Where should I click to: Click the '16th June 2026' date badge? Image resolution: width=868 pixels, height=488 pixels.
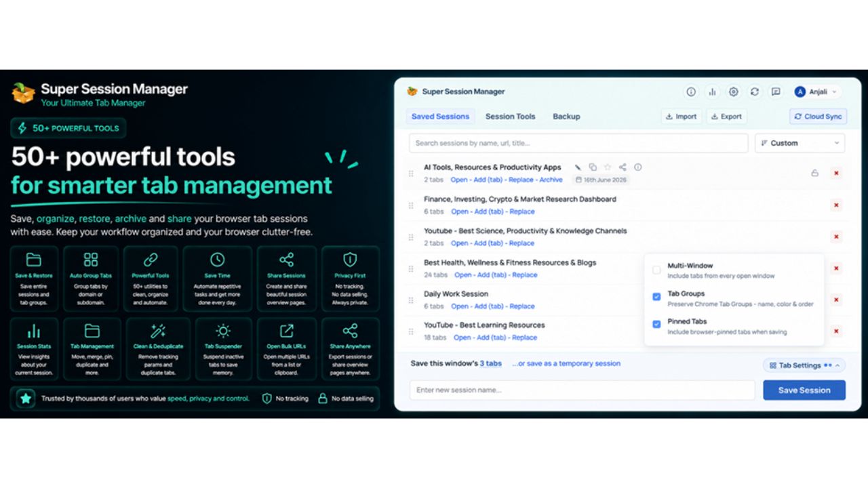601,180
